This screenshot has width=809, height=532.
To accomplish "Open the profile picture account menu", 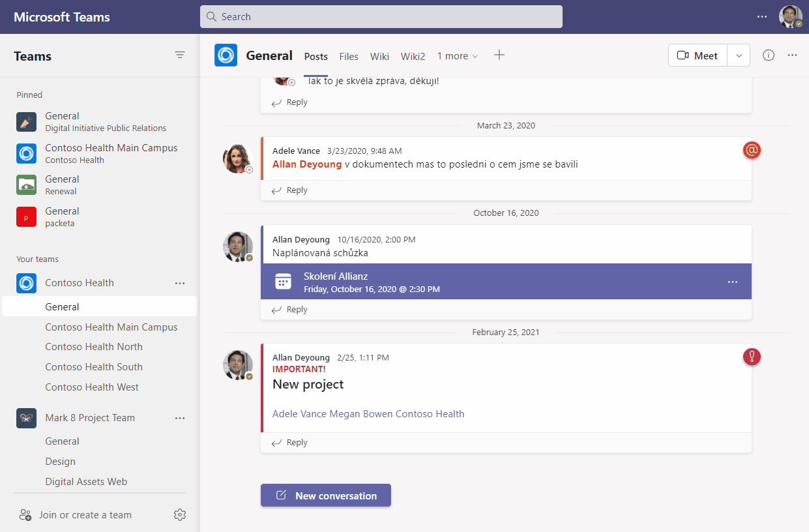I will (791, 17).
